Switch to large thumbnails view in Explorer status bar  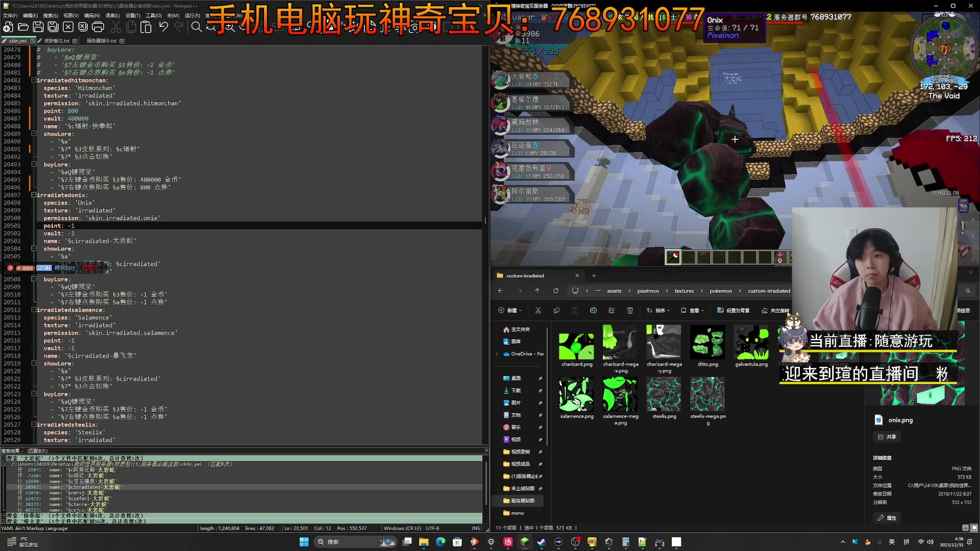coord(974,528)
